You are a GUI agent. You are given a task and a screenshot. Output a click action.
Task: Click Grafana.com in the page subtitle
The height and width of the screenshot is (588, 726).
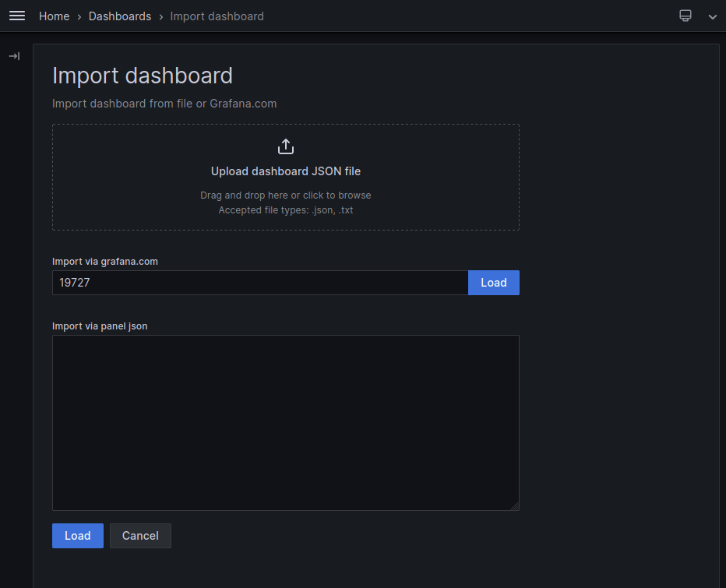243,103
